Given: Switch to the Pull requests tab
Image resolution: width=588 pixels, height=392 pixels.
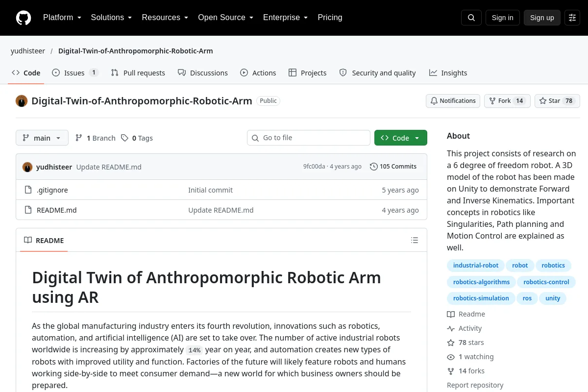Looking at the screenshot, I should click(138, 73).
